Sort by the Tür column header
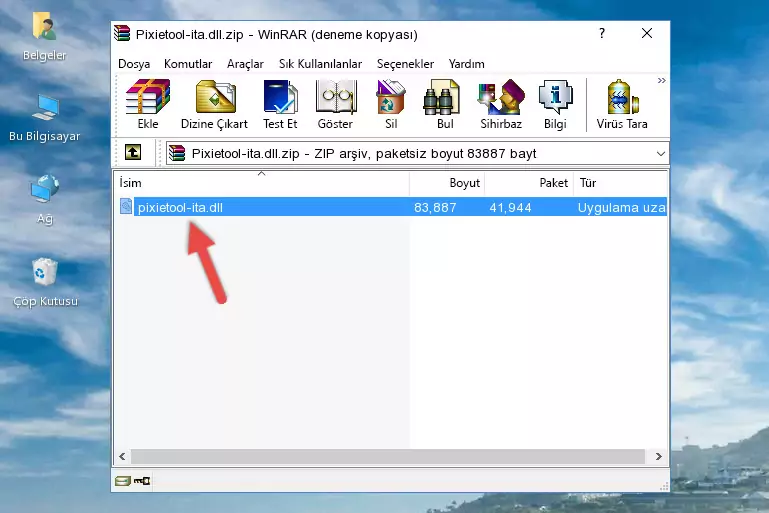The height and width of the screenshot is (513, 769). [x=620, y=183]
